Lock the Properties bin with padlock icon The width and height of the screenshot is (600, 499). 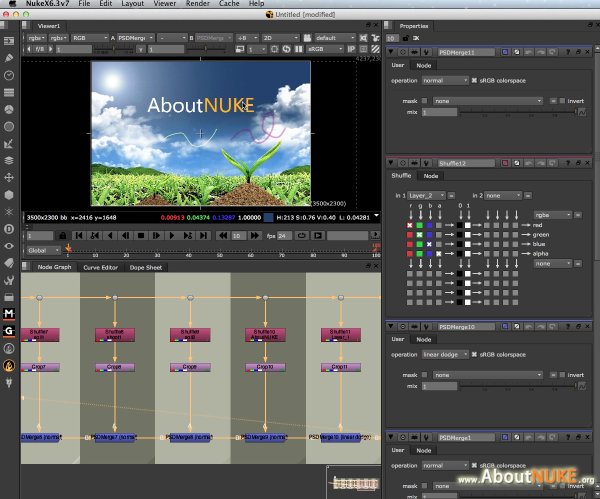406,38
